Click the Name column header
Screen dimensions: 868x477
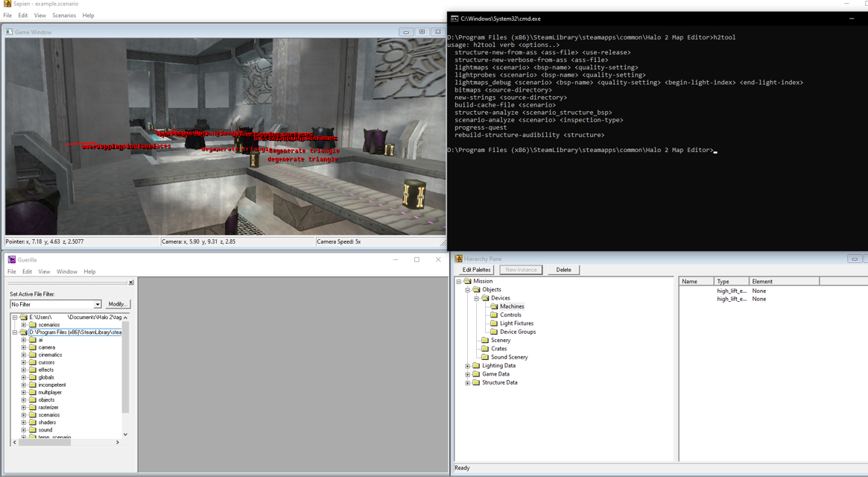[x=697, y=282]
